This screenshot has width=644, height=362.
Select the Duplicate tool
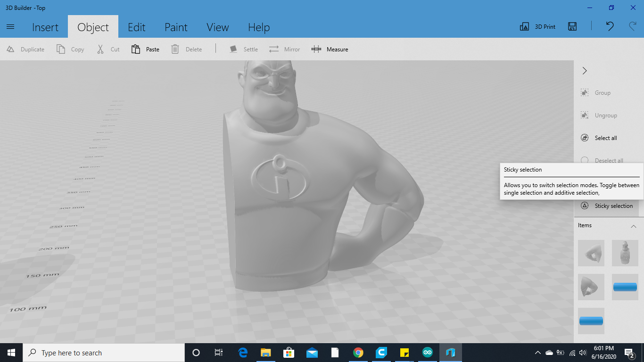26,49
